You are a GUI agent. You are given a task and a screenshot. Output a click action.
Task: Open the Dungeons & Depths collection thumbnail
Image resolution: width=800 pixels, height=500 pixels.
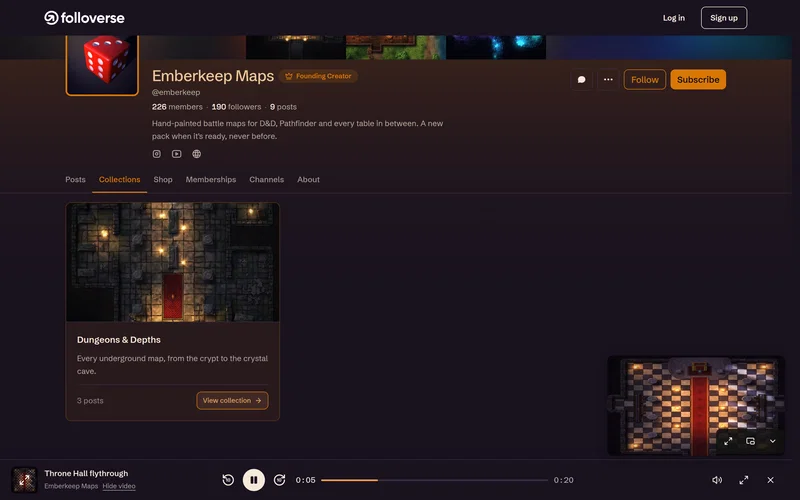pyautogui.click(x=172, y=262)
